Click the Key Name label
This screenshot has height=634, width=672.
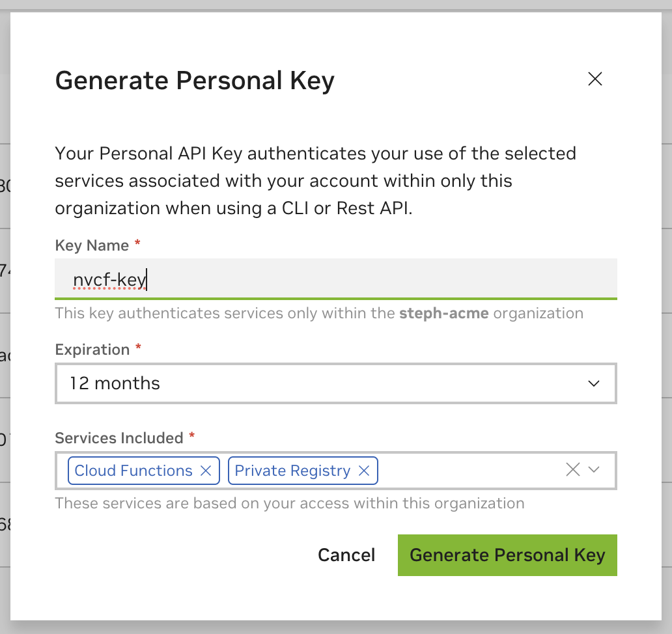(x=92, y=245)
